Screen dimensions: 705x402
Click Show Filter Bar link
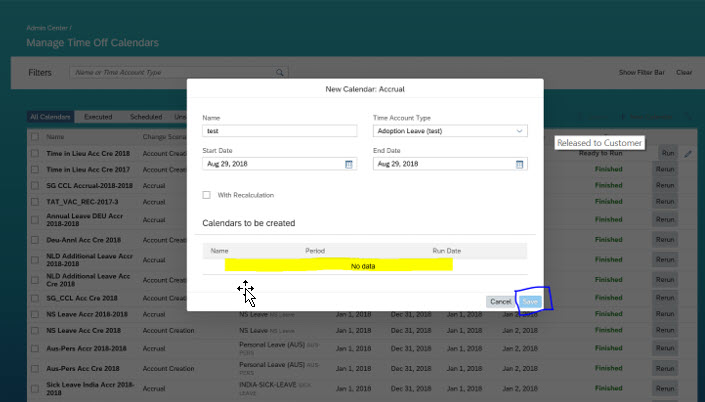pos(642,72)
